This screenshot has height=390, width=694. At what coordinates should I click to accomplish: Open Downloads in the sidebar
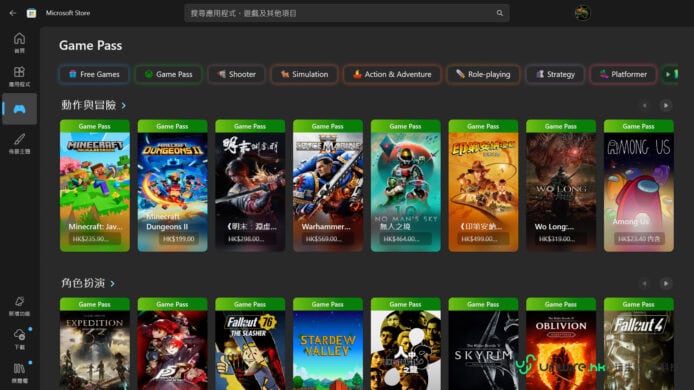tap(19, 339)
